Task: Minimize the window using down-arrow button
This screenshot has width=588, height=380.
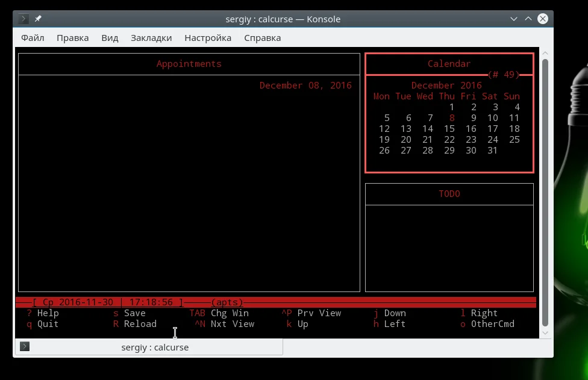Action: tap(514, 19)
